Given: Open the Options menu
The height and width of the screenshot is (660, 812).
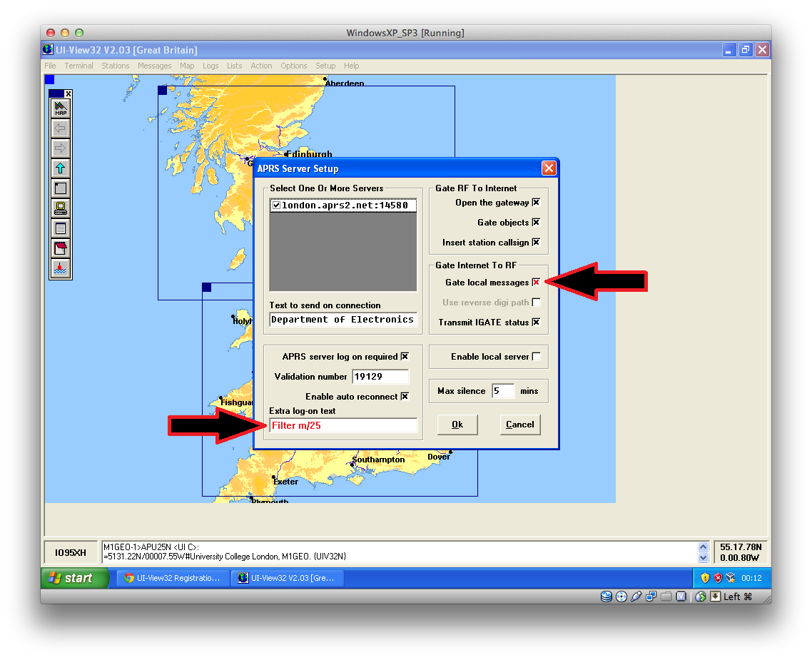Looking at the screenshot, I should coord(294,66).
